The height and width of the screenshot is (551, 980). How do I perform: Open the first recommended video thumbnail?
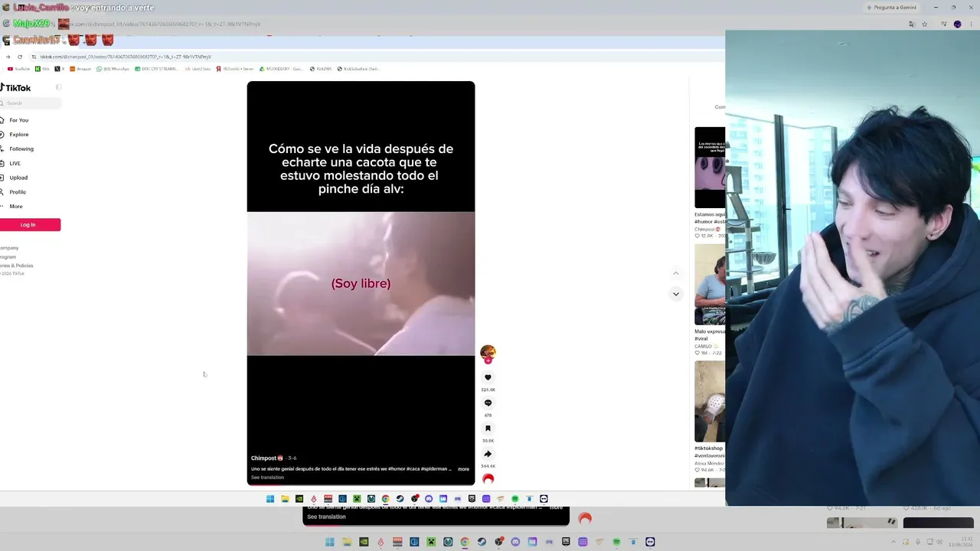click(x=710, y=168)
